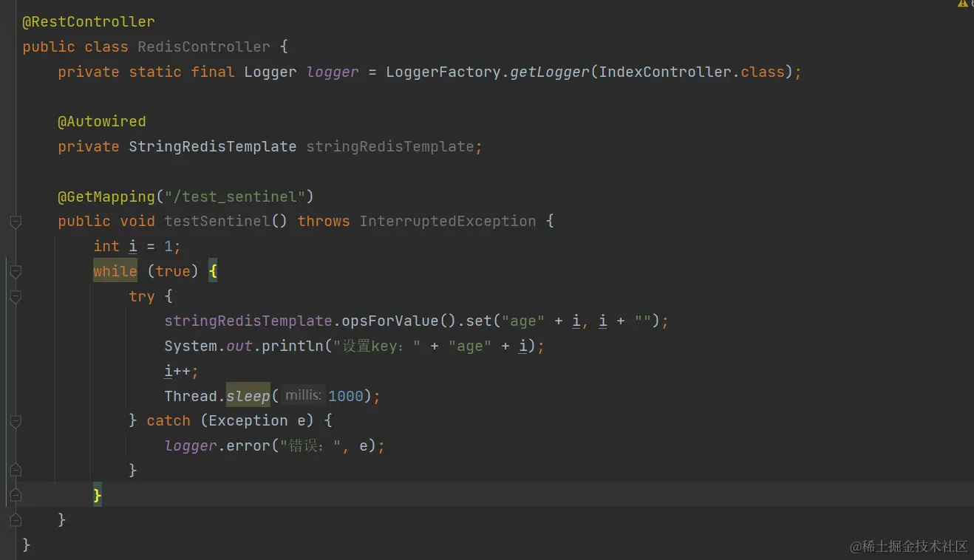Click IndexController in the getLogger argument
This screenshot has height=560, width=974.
(x=665, y=72)
